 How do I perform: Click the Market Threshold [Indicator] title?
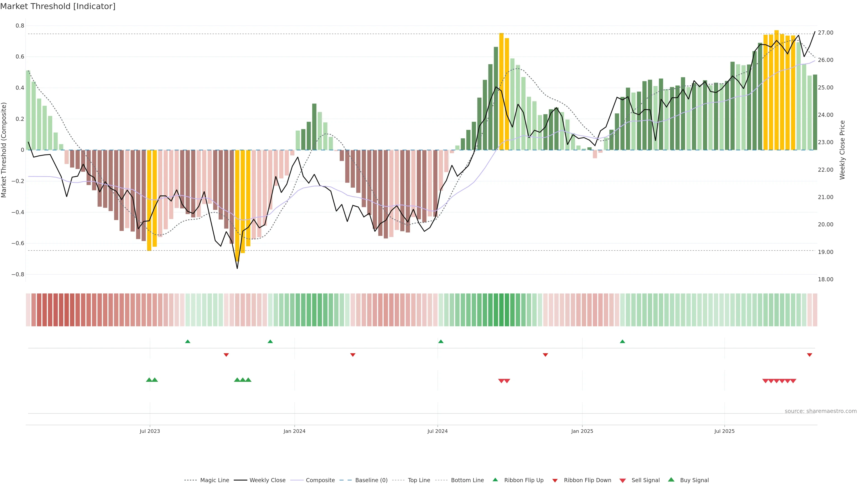coord(58,6)
